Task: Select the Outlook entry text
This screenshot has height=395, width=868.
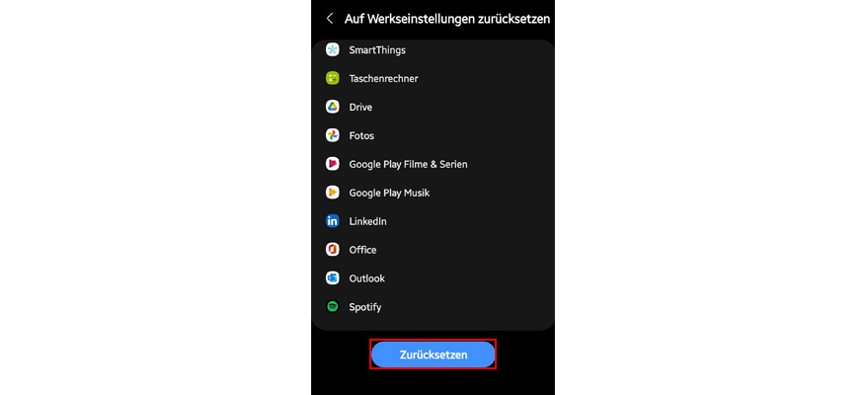Action: click(x=366, y=278)
